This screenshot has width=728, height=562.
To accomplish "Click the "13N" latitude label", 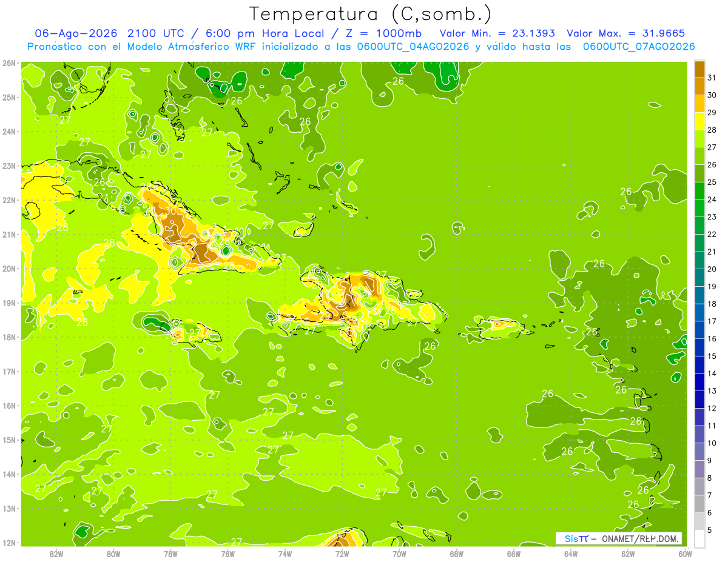I will pyautogui.click(x=9, y=508).
